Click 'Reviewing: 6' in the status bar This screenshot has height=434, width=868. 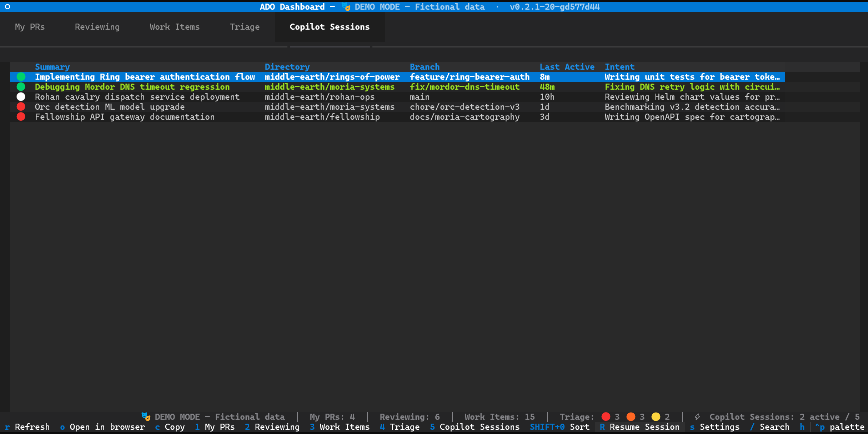(x=410, y=417)
